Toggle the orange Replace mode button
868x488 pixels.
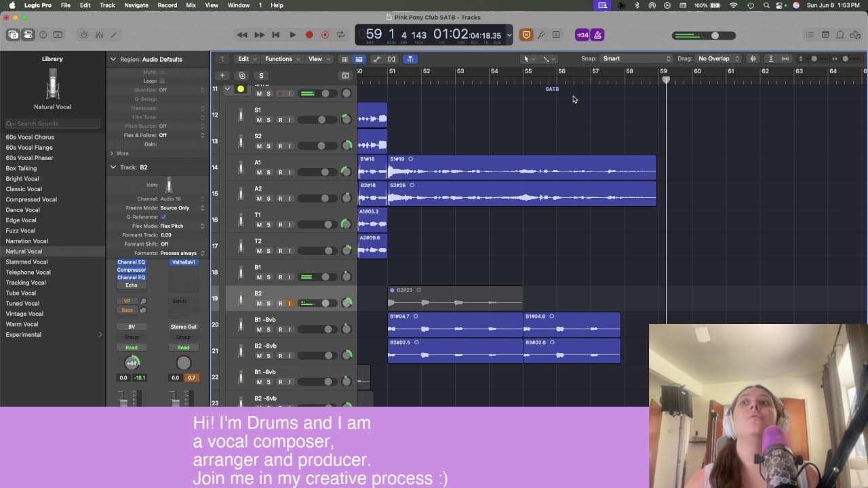[526, 35]
